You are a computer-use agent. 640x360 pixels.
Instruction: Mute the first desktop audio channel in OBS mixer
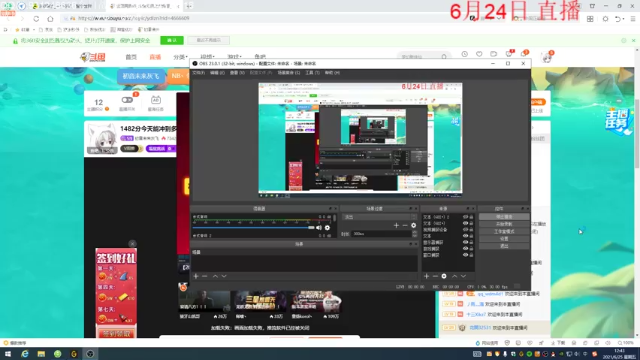pyautogui.click(x=319, y=228)
